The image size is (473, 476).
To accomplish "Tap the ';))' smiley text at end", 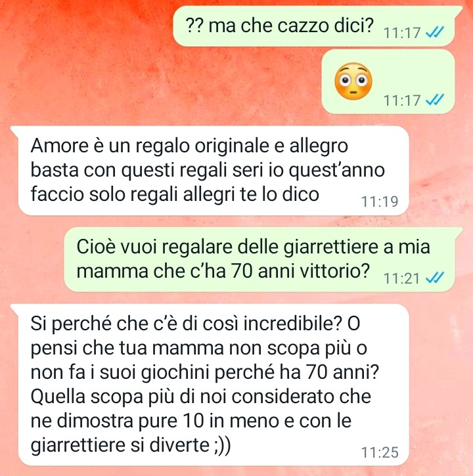I will [222, 446].
